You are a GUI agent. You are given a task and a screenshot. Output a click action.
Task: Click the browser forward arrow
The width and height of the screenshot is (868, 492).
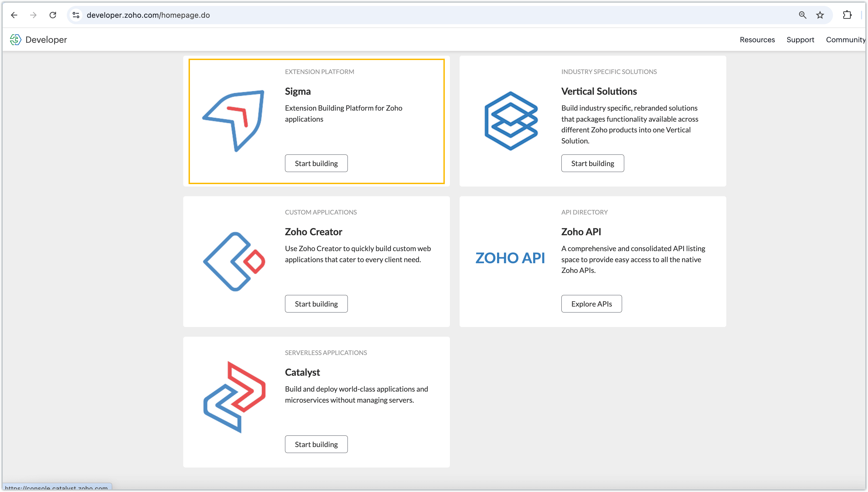pos(33,15)
